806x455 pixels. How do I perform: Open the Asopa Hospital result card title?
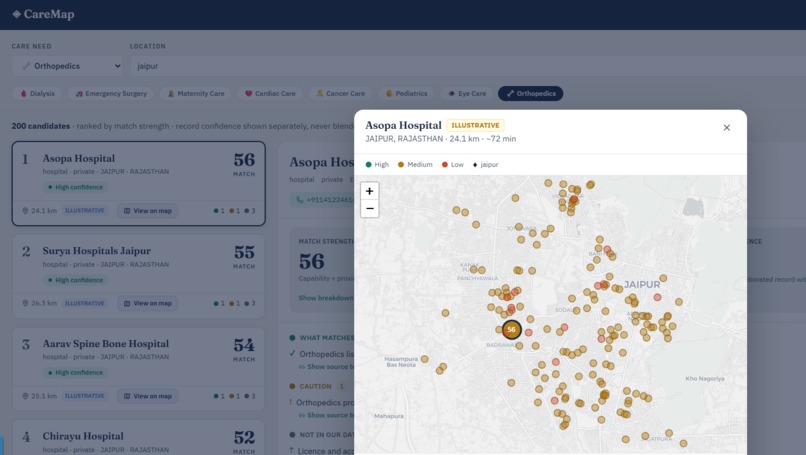point(79,158)
